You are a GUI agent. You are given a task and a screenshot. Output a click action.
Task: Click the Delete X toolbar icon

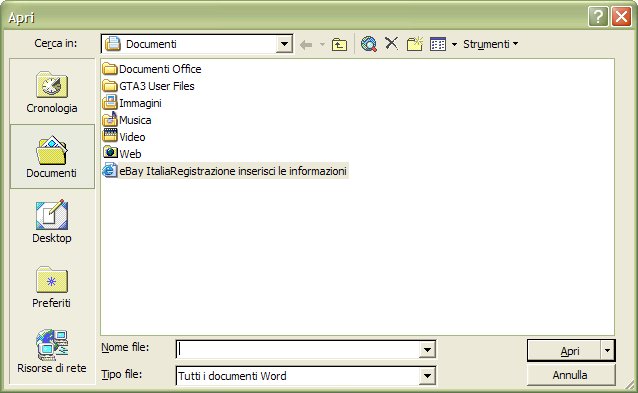[391, 44]
